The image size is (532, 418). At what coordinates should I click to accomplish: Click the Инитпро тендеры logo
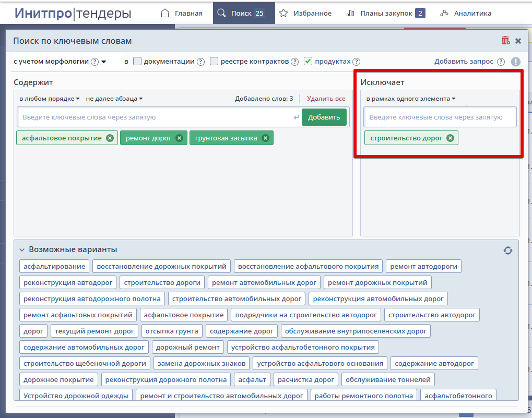point(73,13)
